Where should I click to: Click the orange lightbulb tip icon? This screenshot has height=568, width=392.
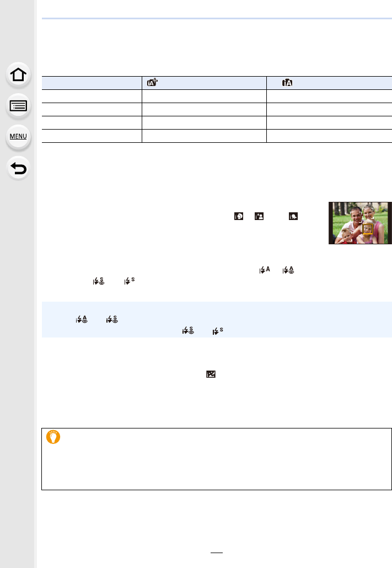53,437
